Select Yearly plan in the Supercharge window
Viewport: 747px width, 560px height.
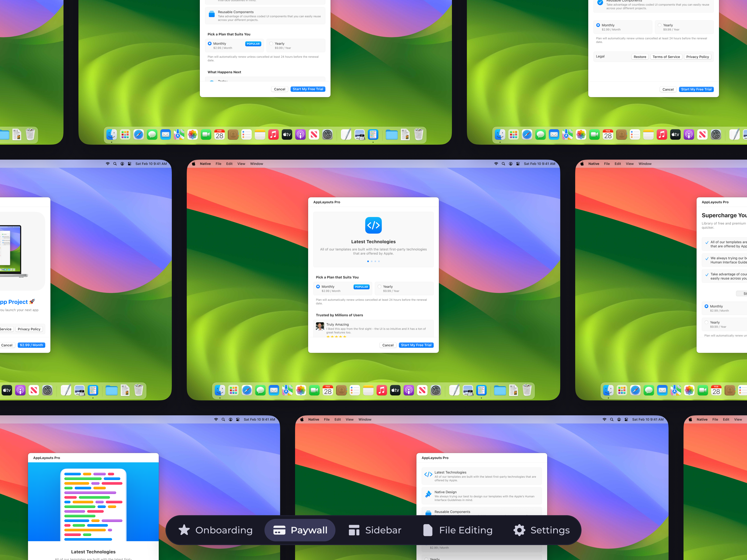(724, 324)
